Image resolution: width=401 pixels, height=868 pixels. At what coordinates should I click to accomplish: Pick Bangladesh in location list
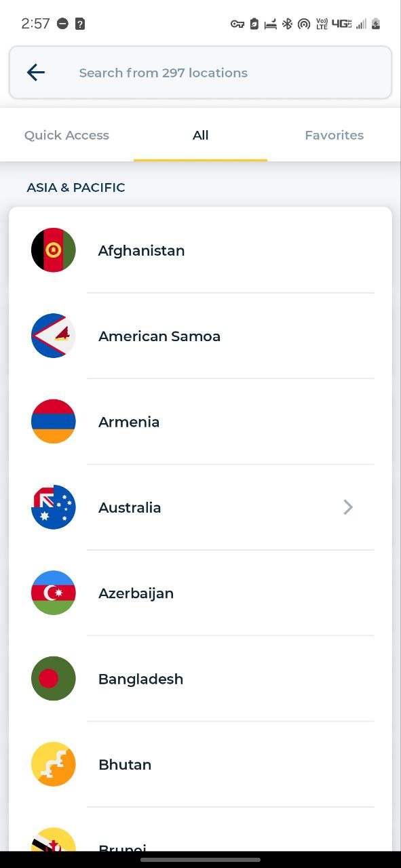coord(201,678)
